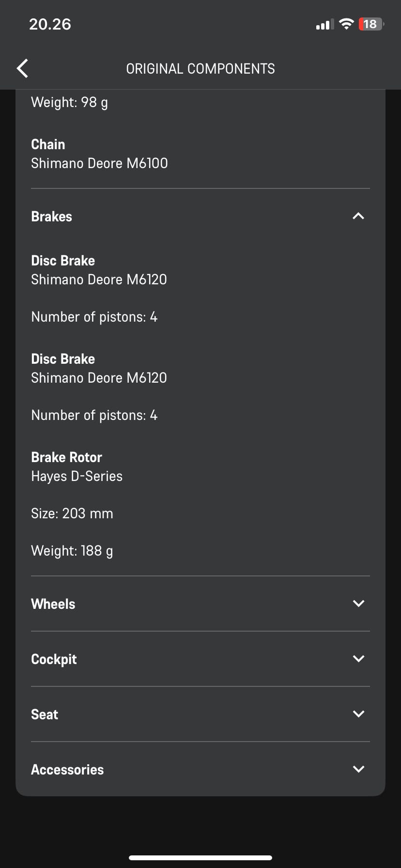Tap the Accessories section label
Screen dimensions: 401x868
[67, 770]
